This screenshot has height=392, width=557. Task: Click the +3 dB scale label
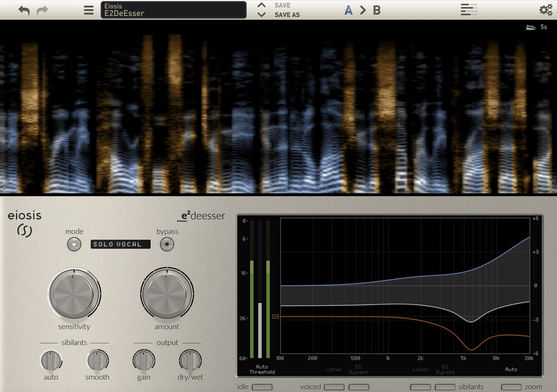tap(535, 252)
